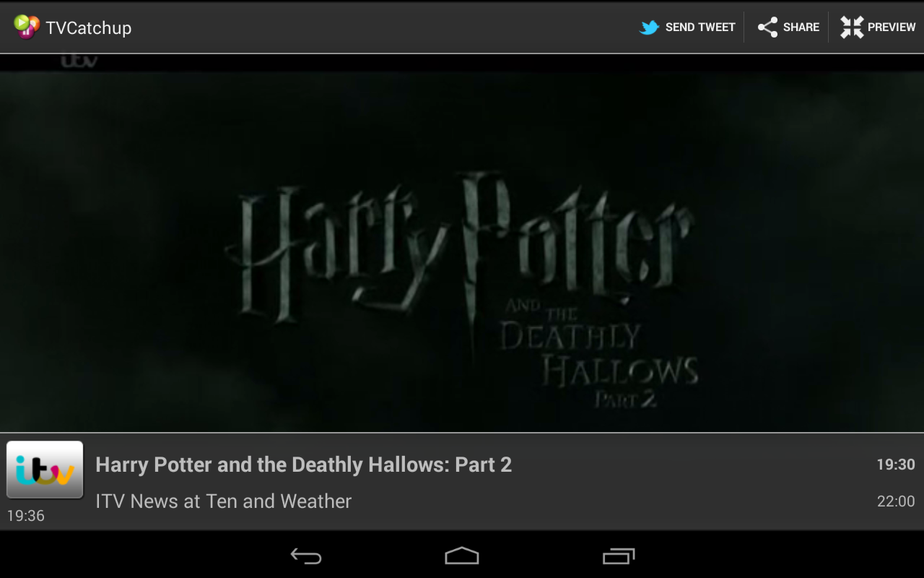Go to Android home screen
The width and height of the screenshot is (924, 578).
[x=462, y=556]
